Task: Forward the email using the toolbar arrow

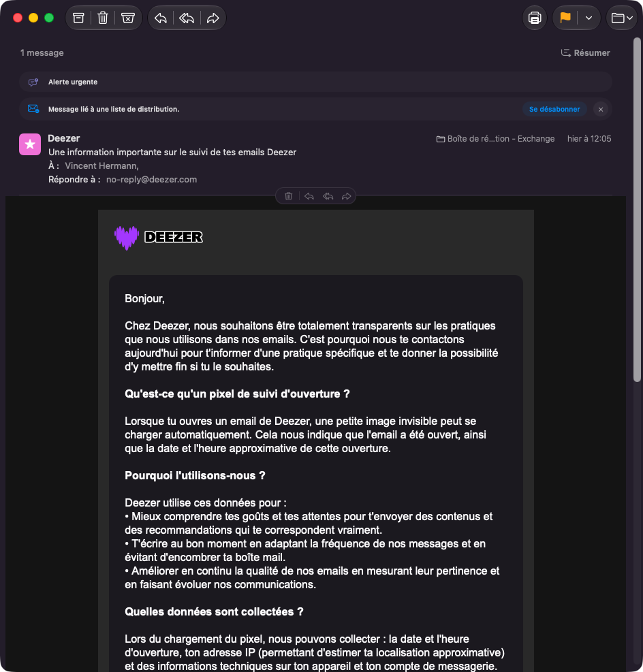Action: click(x=213, y=18)
